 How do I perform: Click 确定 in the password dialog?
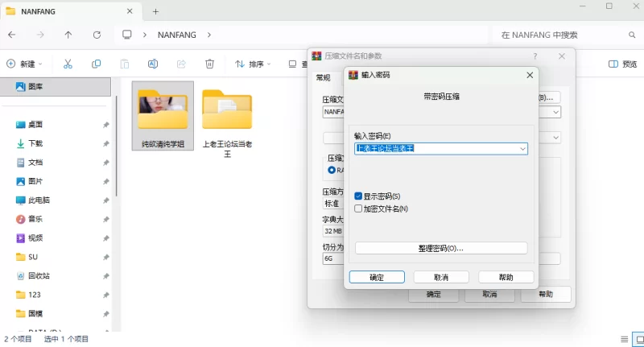[x=376, y=277]
